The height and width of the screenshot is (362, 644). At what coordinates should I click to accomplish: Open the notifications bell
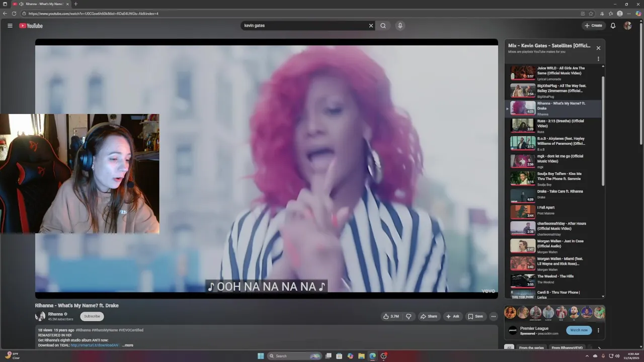point(613,26)
